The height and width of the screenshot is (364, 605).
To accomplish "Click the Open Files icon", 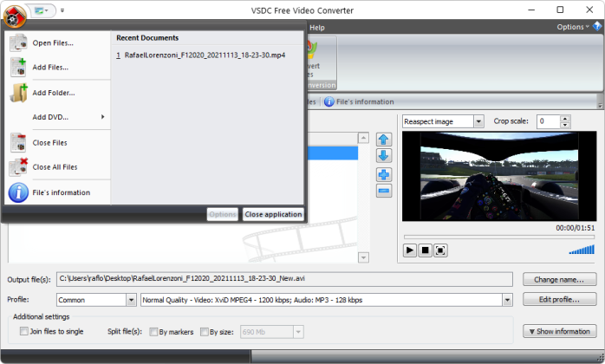I will 18,42.
